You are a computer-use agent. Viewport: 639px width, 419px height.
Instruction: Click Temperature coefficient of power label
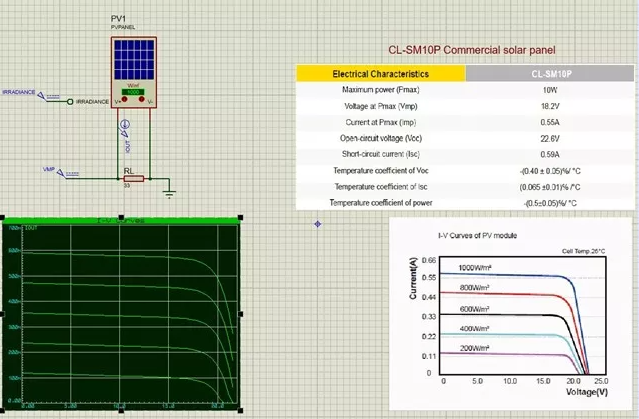pyautogui.click(x=381, y=203)
